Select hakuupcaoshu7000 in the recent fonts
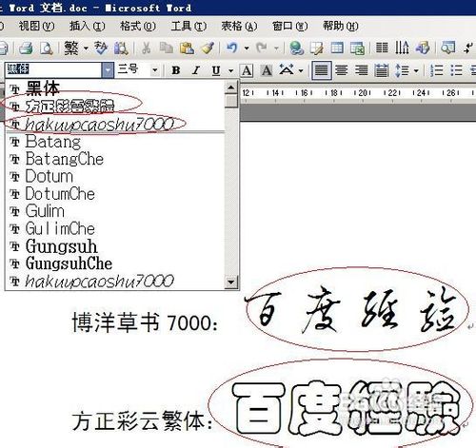 (115, 124)
